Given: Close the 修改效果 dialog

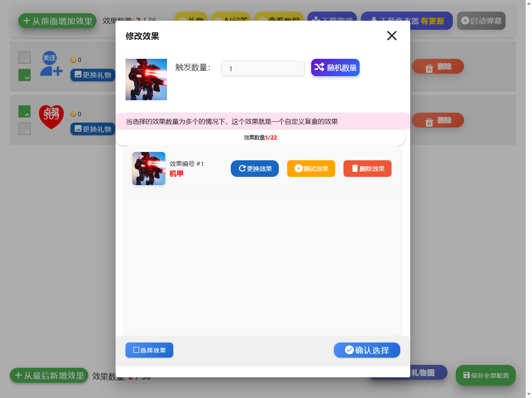Looking at the screenshot, I should [x=392, y=36].
